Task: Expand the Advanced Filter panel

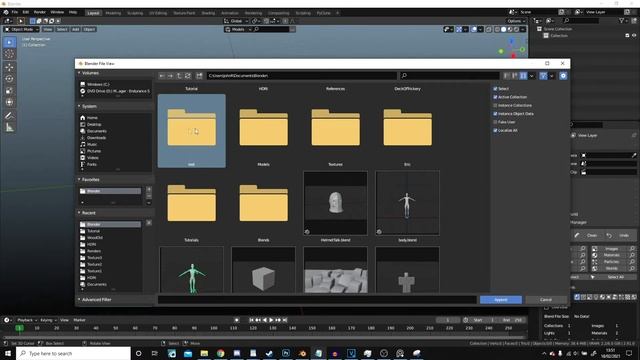Action: [79, 299]
